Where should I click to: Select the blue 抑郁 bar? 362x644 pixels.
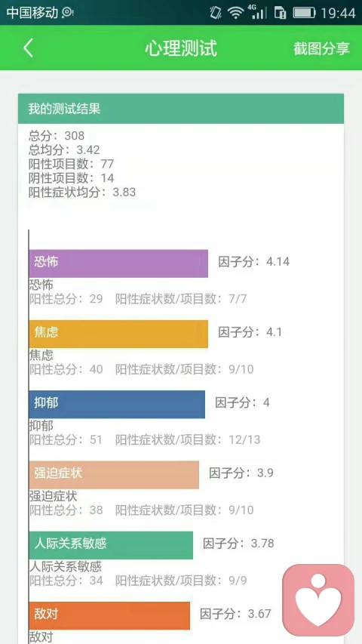(x=117, y=405)
